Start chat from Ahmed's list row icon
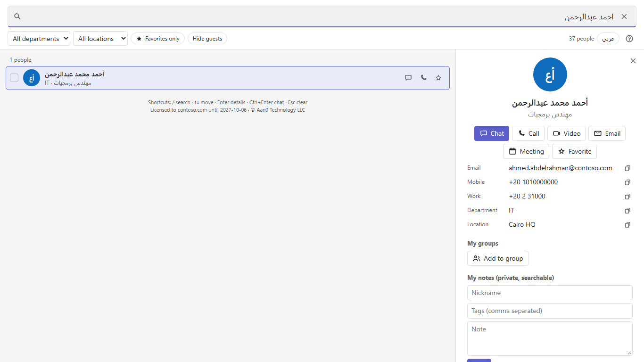This screenshot has width=644, height=362. click(x=408, y=78)
